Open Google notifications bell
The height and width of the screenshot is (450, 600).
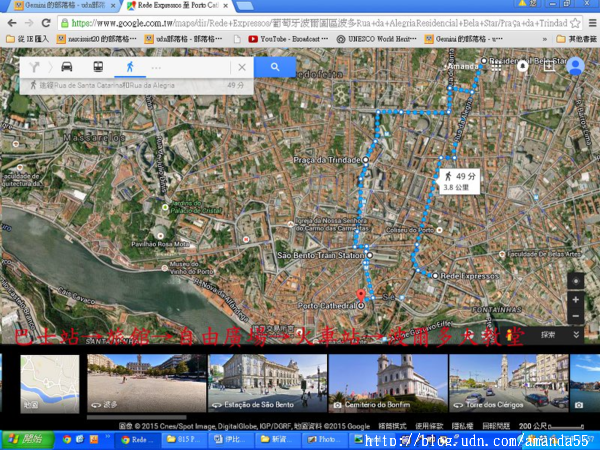(522, 66)
